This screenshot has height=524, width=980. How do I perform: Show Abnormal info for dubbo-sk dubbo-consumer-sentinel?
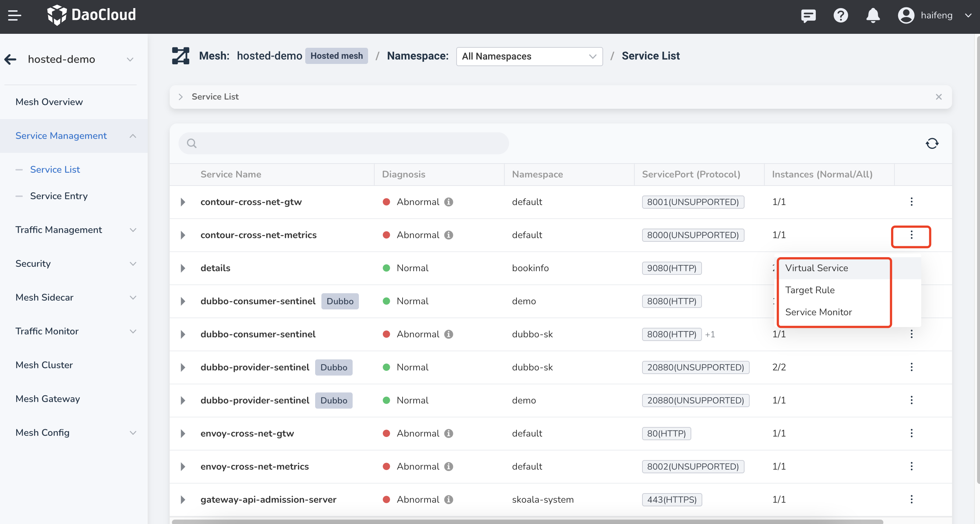pyautogui.click(x=448, y=334)
